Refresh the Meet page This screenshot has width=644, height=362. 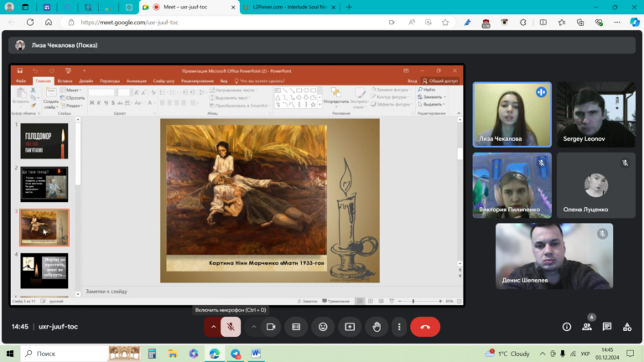click(30, 22)
